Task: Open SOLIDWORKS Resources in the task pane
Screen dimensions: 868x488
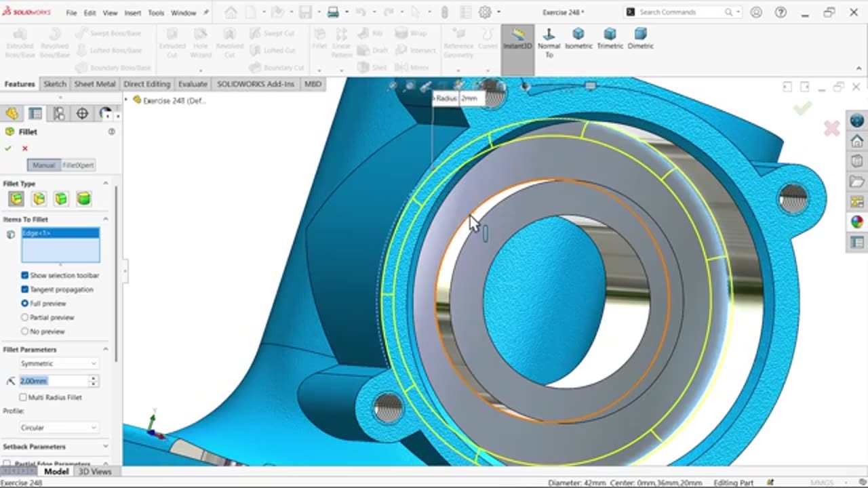Action: 857,121
